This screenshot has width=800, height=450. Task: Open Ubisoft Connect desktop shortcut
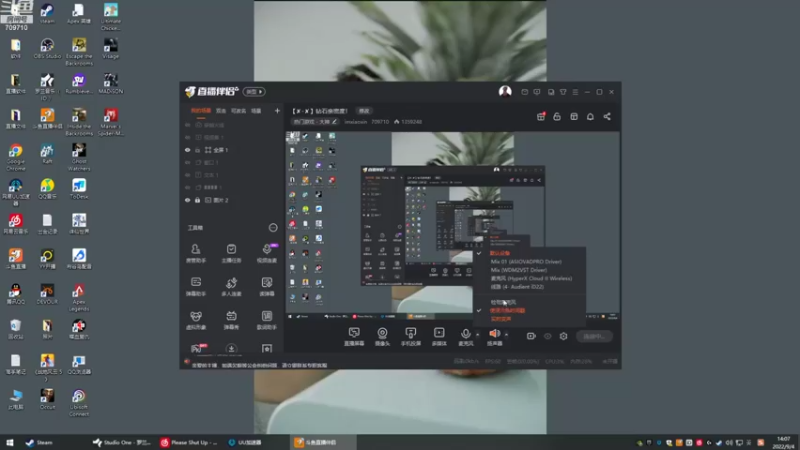coord(79,403)
